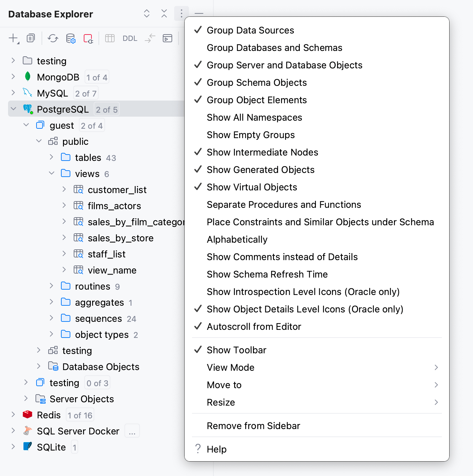The width and height of the screenshot is (473, 476).
Task: Open the View Mode submenu
Action: (x=317, y=367)
